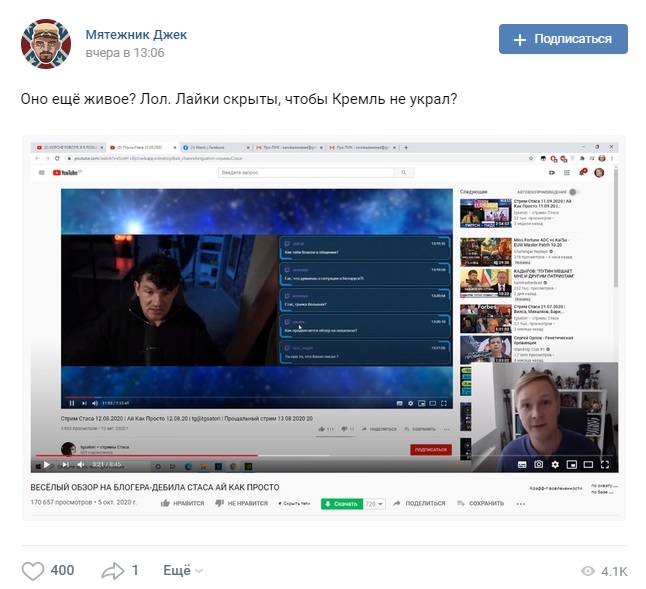
Task: Click YouTube create video camera icon
Action: pyautogui.click(x=552, y=173)
